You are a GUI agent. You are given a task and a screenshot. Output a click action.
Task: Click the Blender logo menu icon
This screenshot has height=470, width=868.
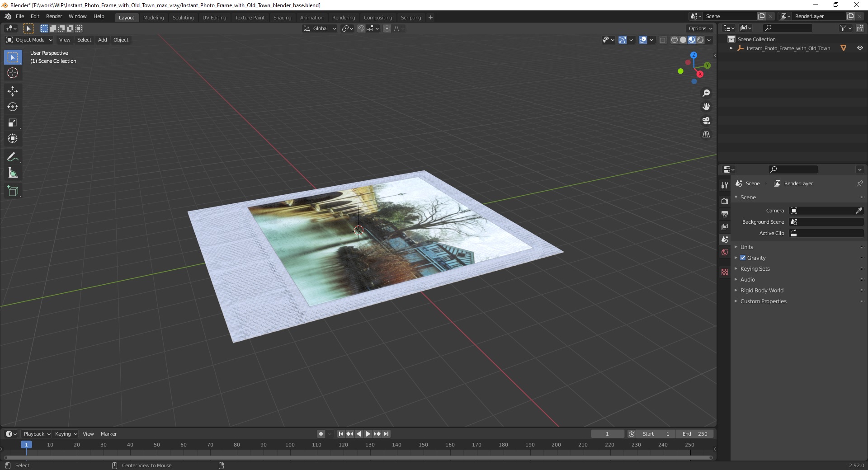tap(8, 16)
